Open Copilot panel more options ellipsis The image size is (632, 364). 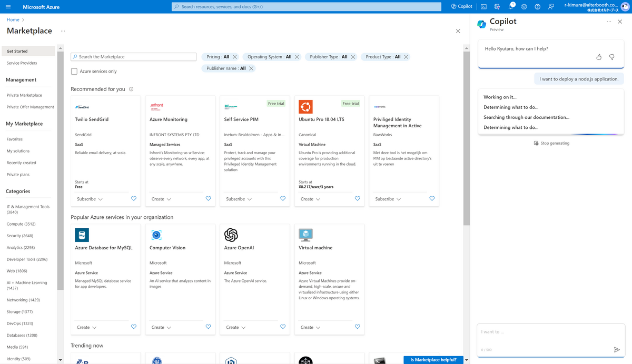pyautogui.click(x=609, y=22)
